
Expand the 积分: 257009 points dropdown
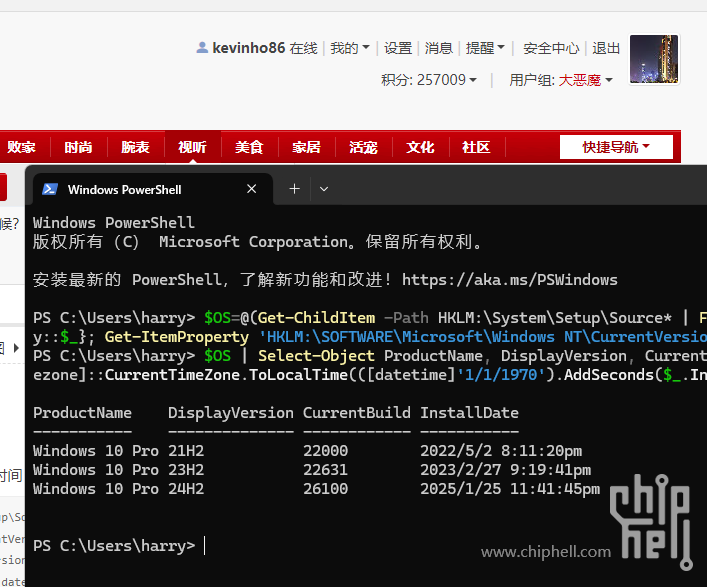click(428, 80)
